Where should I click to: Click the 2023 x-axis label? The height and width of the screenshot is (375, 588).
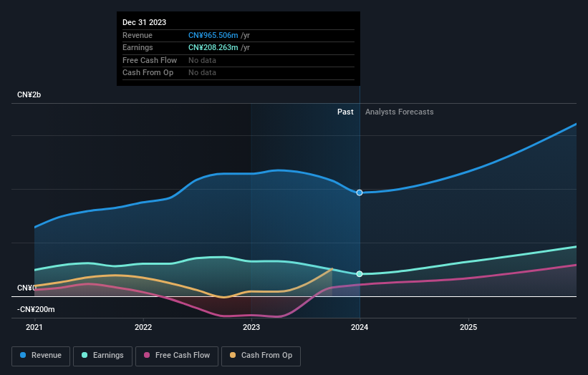(251, 328)
